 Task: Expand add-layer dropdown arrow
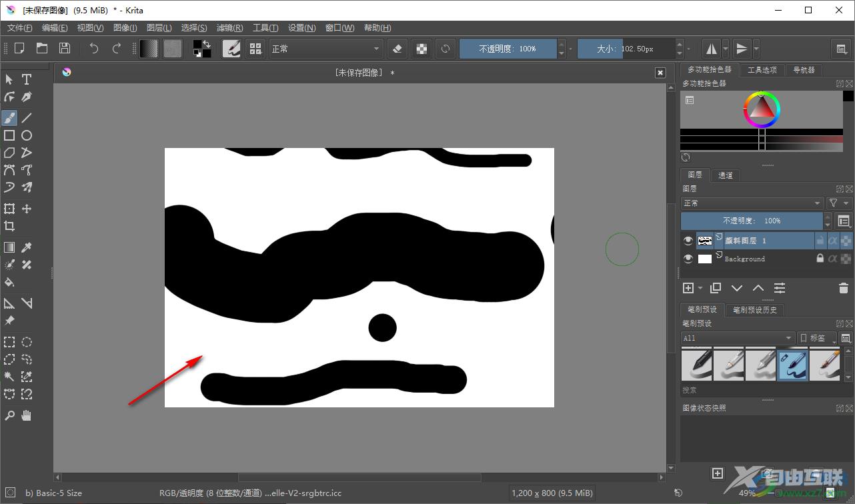700,288
